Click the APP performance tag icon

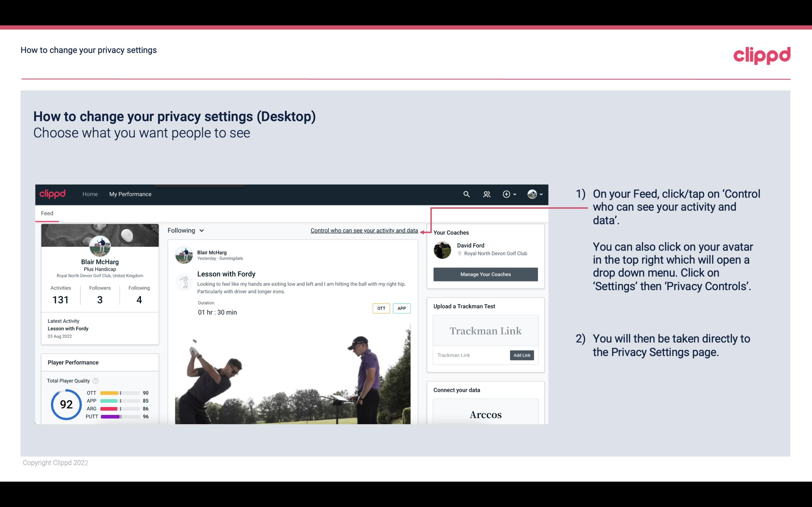pyautogui.click(x=401, y=308)
